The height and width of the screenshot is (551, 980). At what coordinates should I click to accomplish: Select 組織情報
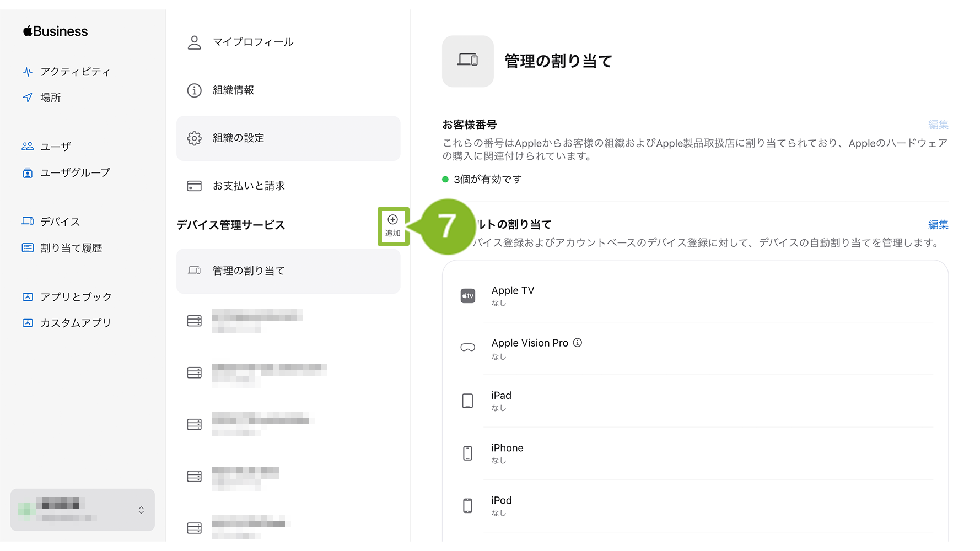pos(288,90)
